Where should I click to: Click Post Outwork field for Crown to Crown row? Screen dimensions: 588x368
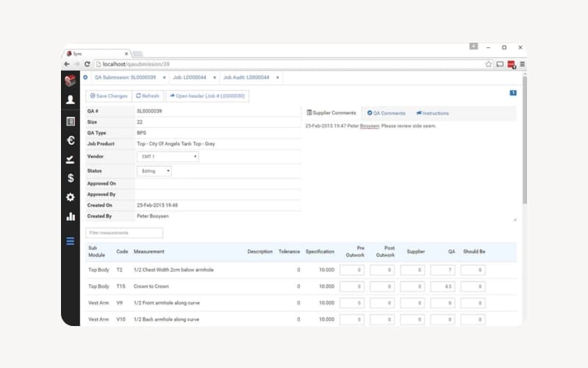pos(382,286)
